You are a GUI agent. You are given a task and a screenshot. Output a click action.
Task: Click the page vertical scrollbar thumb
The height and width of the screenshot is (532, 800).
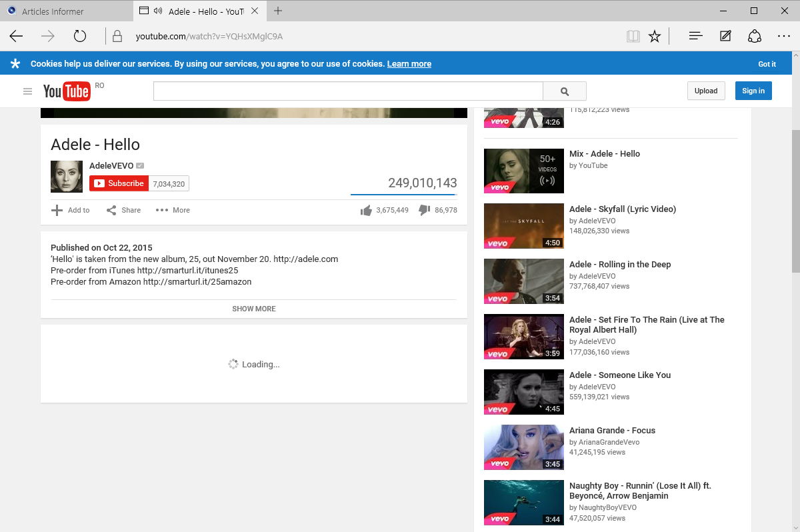[795, 201]
